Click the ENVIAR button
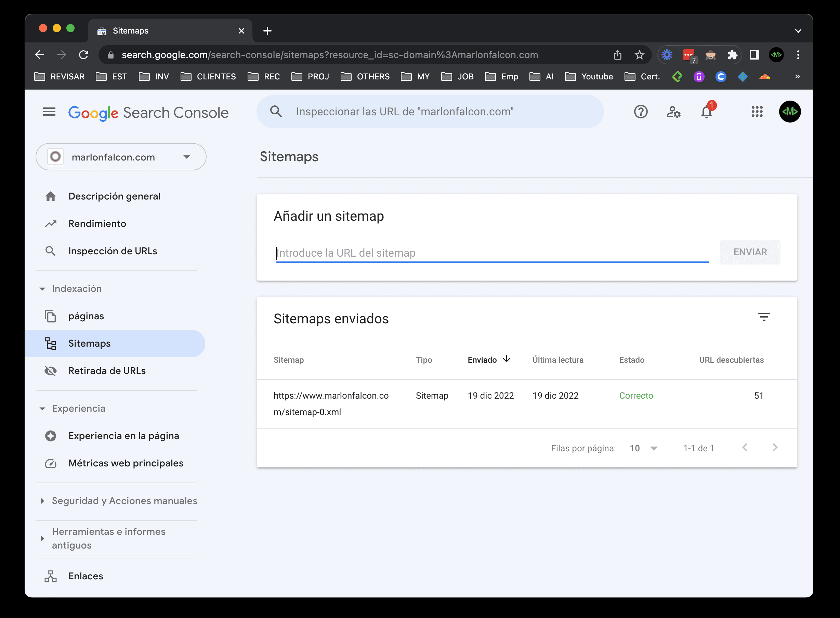 750,252
